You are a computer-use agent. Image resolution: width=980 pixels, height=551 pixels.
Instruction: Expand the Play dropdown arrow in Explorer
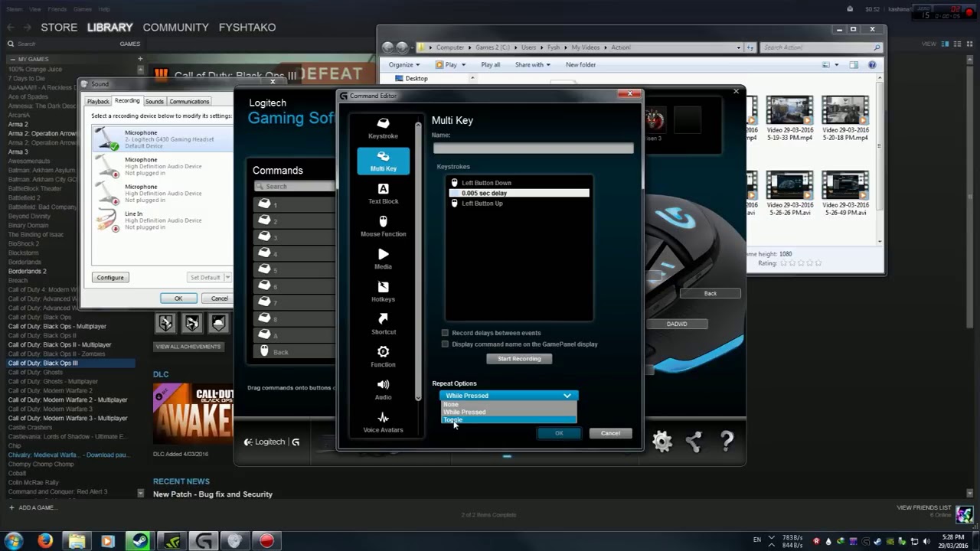click(x=464, y=65)
